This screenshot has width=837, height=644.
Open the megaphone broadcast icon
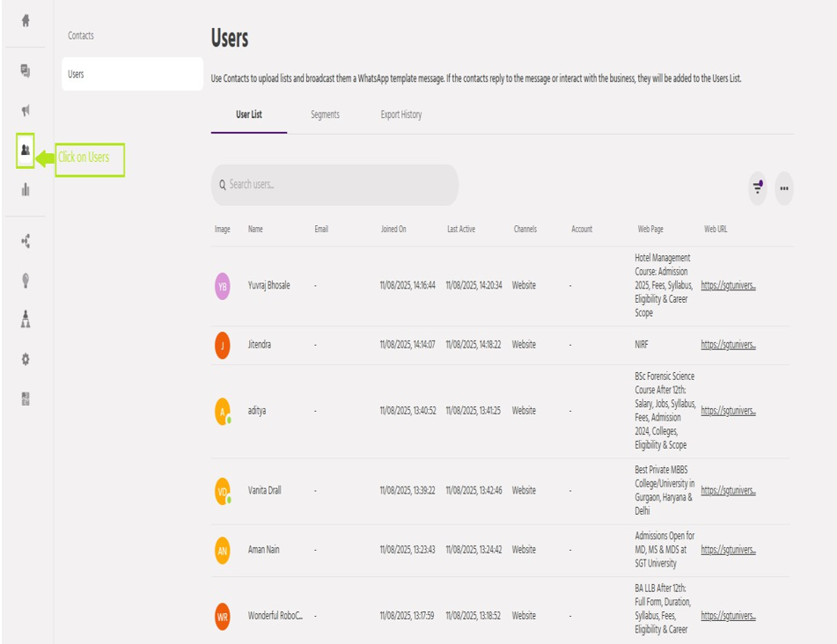(26, 111)
